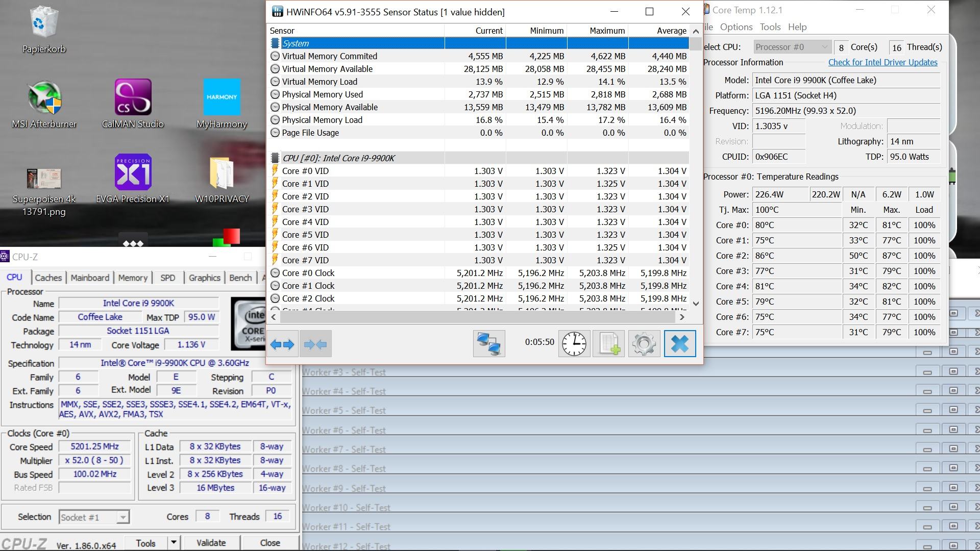The width and height of the screenshot is (980, 551).
Task: Click Check for Intel Driver Updates link
Action: pyautogui.click(x=883, y=62)
